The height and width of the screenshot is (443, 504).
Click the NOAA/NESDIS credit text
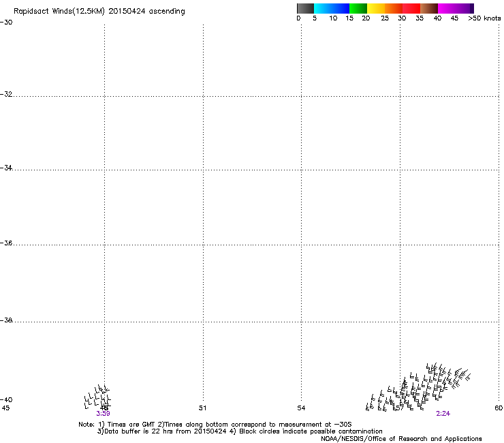point(401,439)
